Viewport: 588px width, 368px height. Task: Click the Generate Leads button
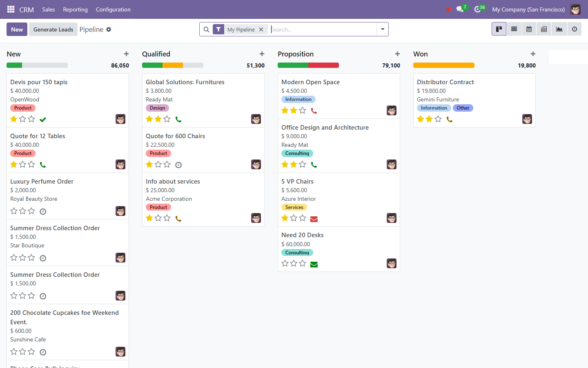coord(53,29)
